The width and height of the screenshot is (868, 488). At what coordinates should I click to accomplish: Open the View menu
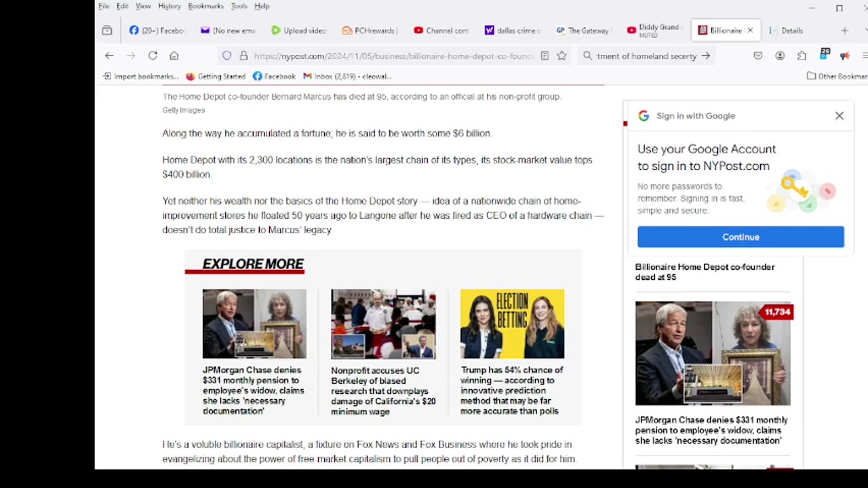143,6
